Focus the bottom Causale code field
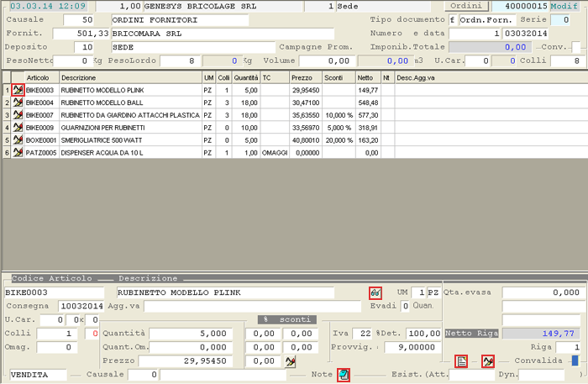Image resolution: width=588 pixels, height=384 pixels. tap(143, 375)
